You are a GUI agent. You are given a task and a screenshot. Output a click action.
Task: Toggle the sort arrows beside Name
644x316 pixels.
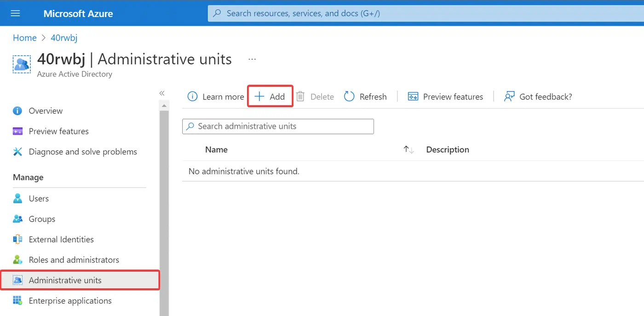click(409, 149)
